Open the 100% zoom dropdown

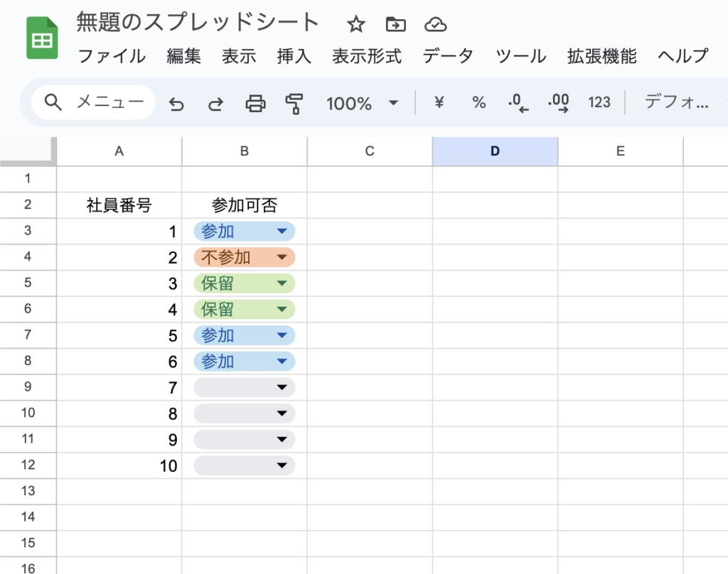(x=362, y=103)
